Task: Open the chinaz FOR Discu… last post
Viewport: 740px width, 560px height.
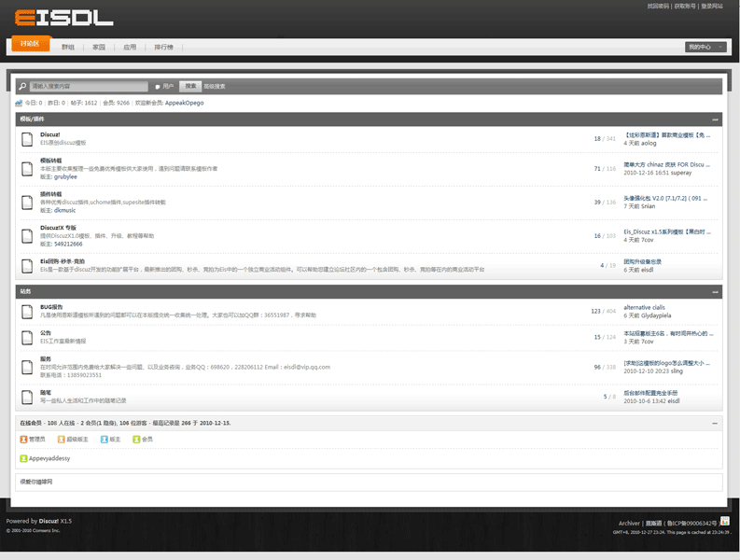Action: (x=667, y=165)
